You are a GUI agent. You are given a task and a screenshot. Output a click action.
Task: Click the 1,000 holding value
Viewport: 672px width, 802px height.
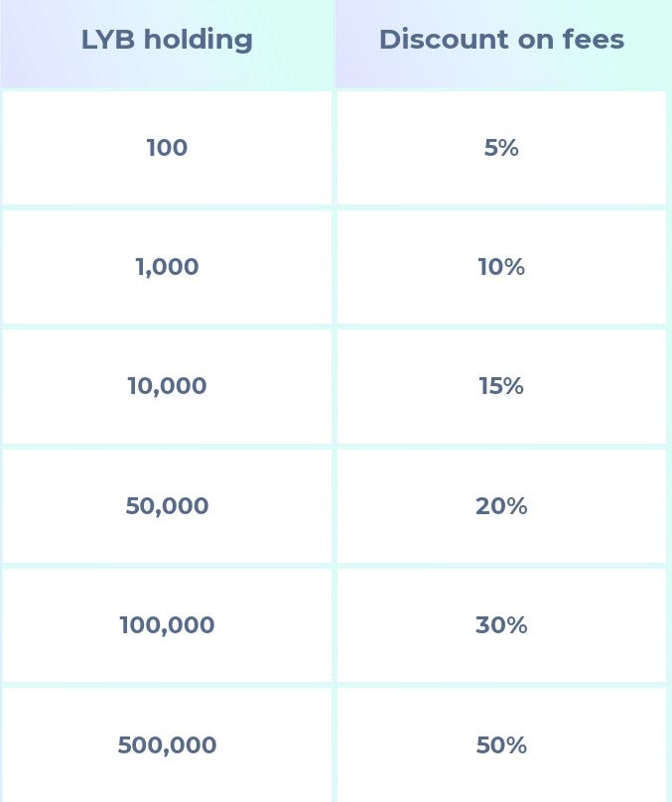click(x=167, y=267)
